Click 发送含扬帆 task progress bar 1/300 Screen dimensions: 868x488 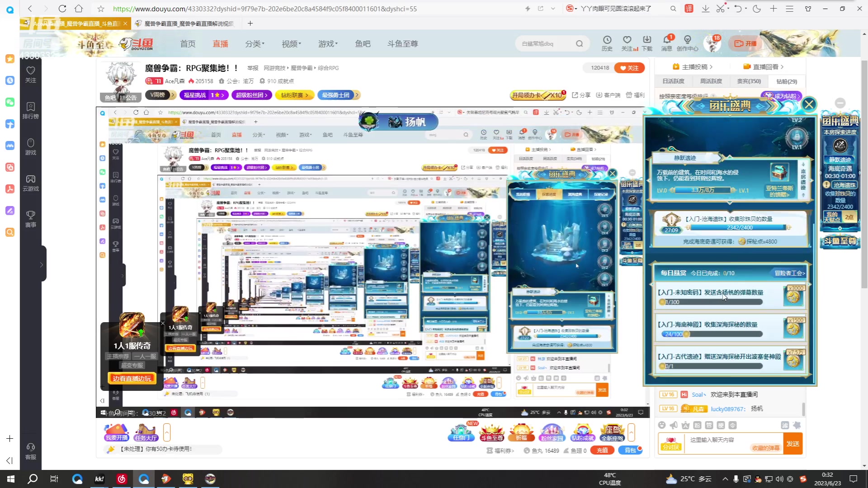click(711, 302)
